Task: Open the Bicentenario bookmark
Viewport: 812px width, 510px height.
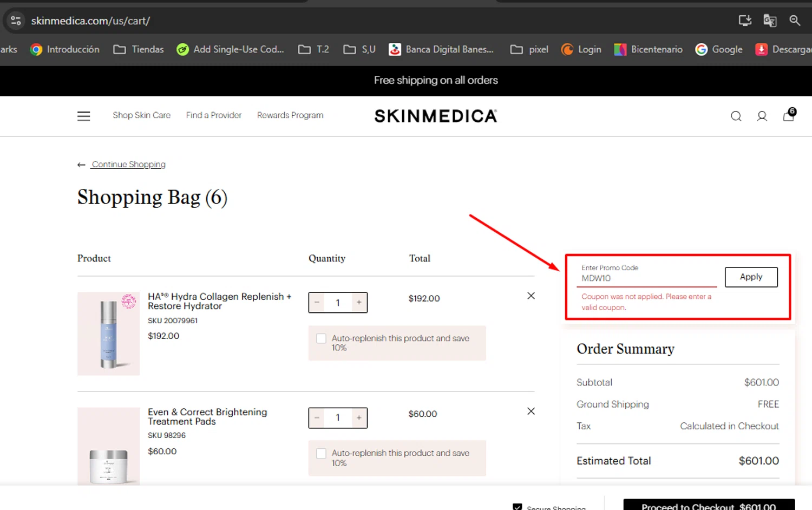Action: pos(648,49)
